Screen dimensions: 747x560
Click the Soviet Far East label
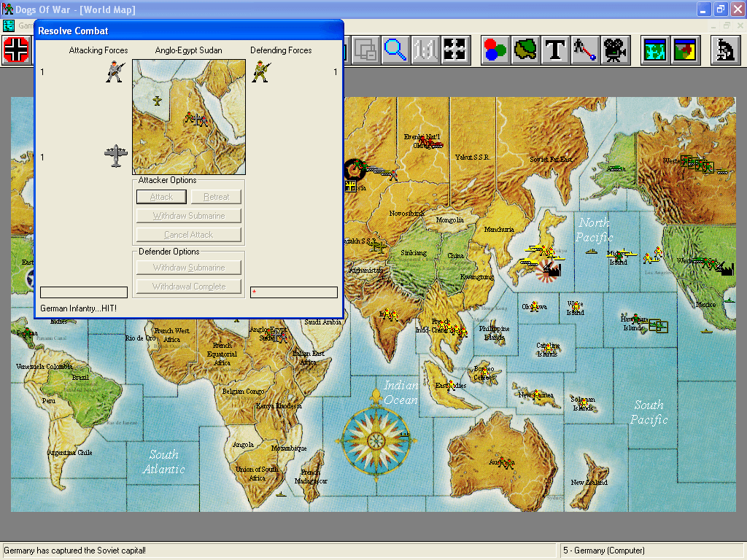coord(551,160)
